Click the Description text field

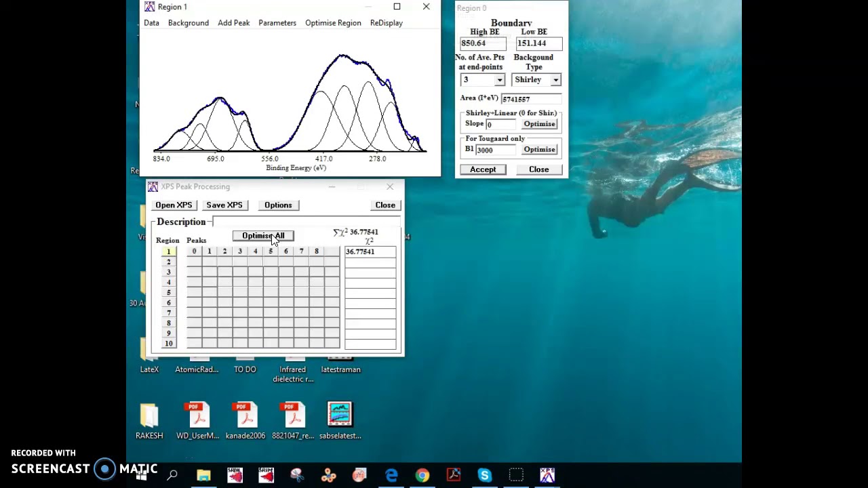coord(306,222)
